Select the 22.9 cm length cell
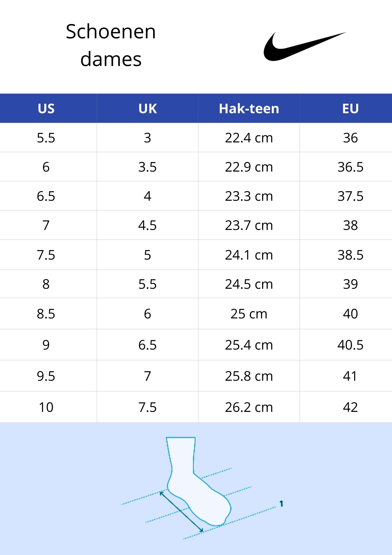Image resolution: width=392 pixels, height=555 pixels. (x=249, y=167)
